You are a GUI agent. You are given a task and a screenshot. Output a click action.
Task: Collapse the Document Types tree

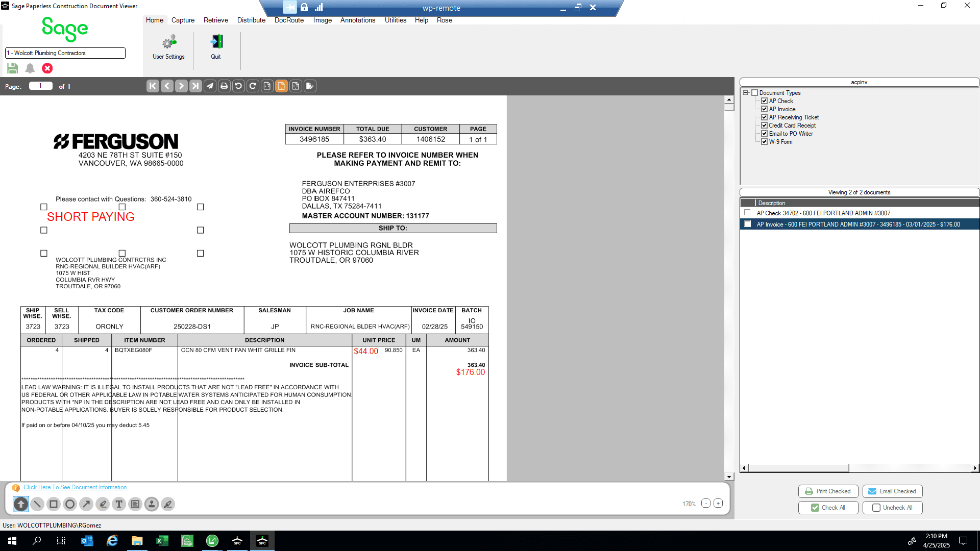[746, 93]
